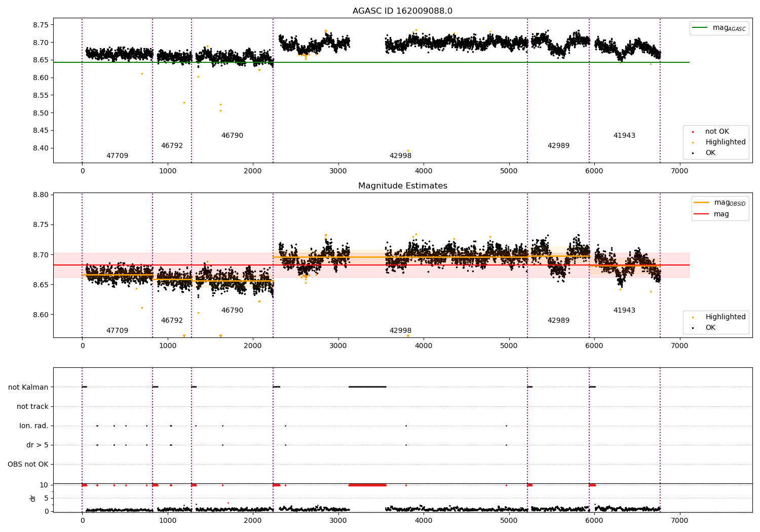Click the 'not track' row label
The width and height of the screenshot is (760, 532).
(x=32, y=406)
